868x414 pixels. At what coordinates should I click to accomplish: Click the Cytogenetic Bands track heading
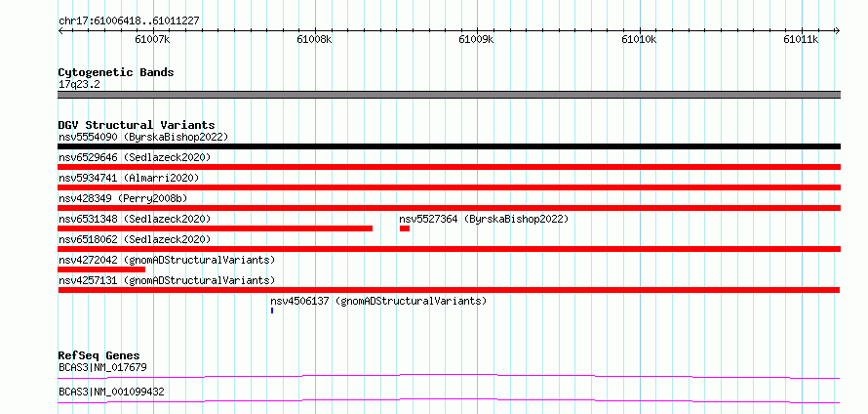[116, 72]
